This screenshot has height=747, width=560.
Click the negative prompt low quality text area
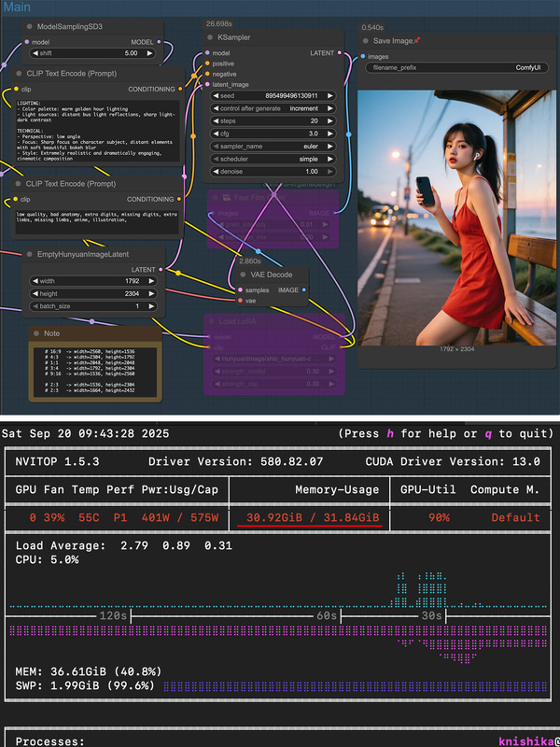pos(97,221)
